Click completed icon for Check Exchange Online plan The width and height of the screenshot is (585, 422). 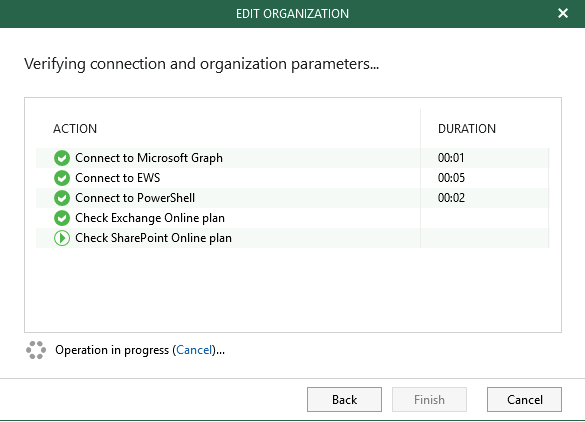coord(62,218)
